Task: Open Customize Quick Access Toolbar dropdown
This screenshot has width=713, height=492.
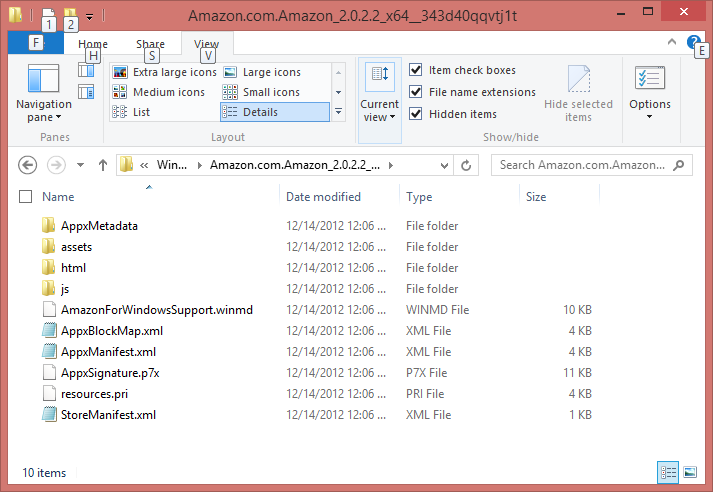Action: [90, 17]
